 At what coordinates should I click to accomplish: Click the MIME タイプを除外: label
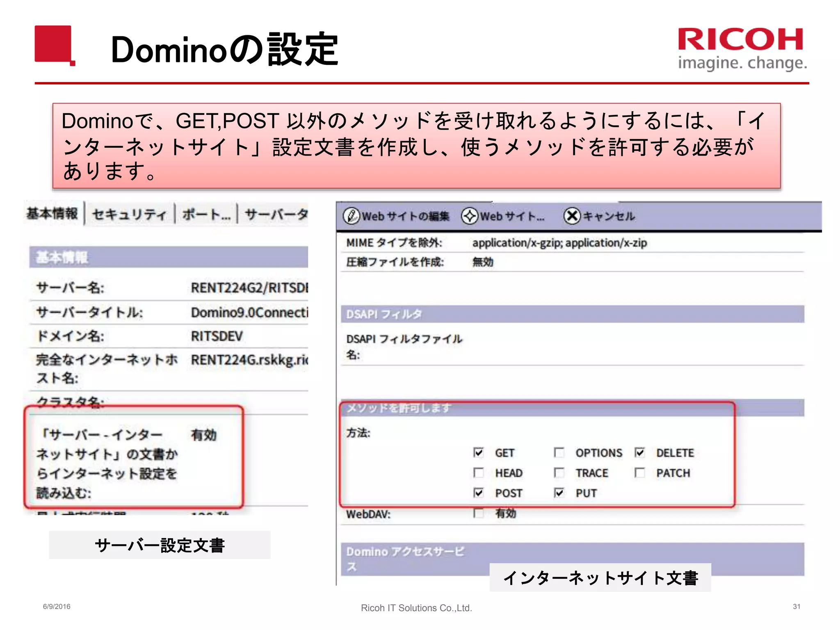[x=394, y=243]
